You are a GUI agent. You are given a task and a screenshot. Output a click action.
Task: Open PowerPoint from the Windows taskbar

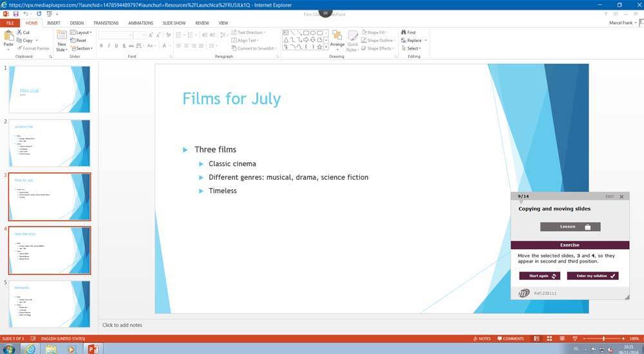[92, 349]
